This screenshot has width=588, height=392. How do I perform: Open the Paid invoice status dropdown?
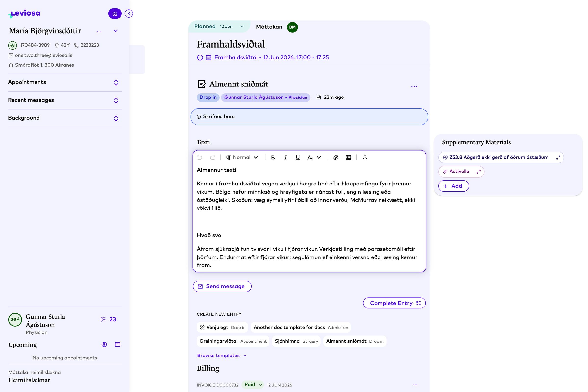pos(253,385)
